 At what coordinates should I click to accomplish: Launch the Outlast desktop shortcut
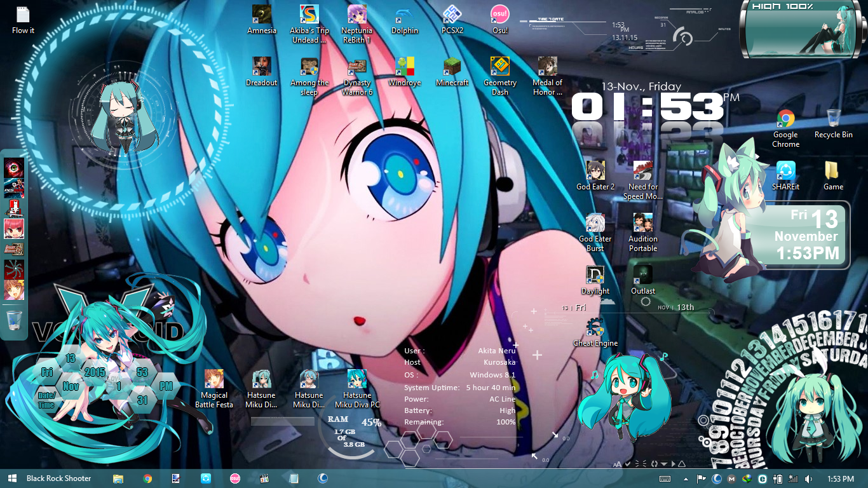click(643, 280)
